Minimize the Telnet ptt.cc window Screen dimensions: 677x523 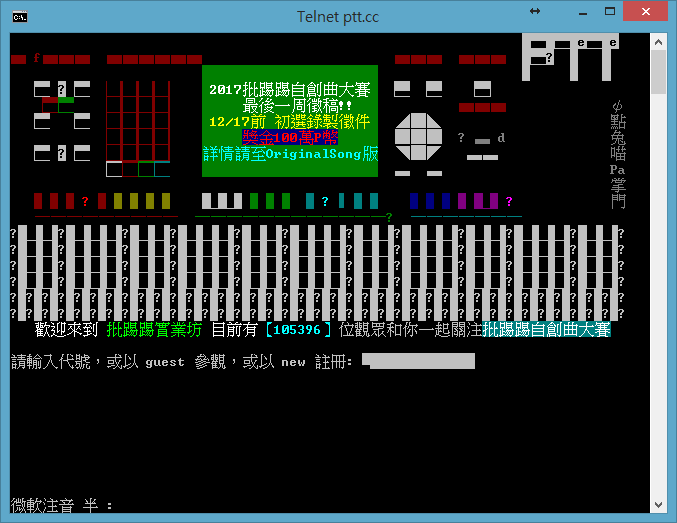[583, 12]
